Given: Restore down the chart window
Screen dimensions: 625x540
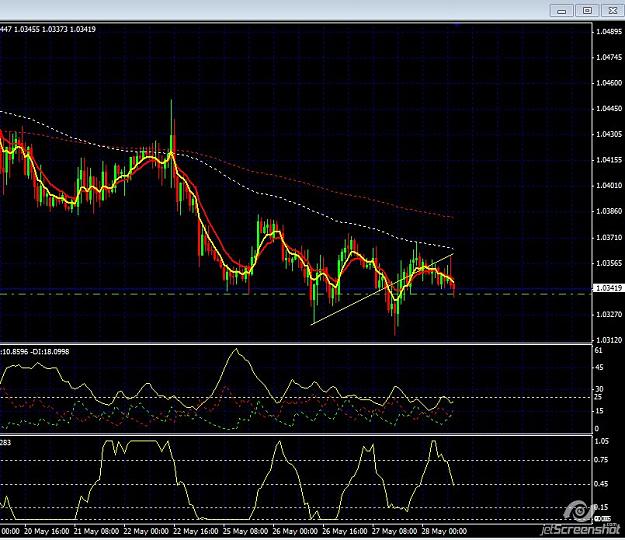Looking at the screenshot, I should [587, 11].
